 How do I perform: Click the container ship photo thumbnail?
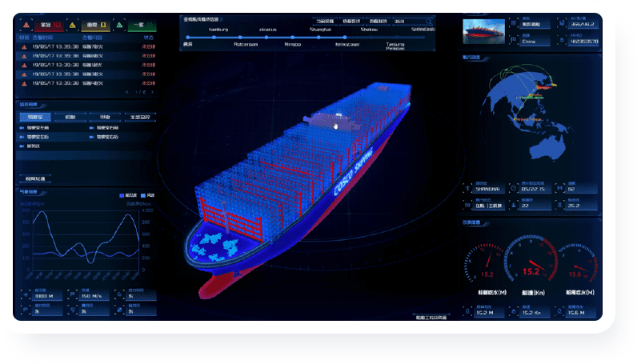(x=483, y=31)
